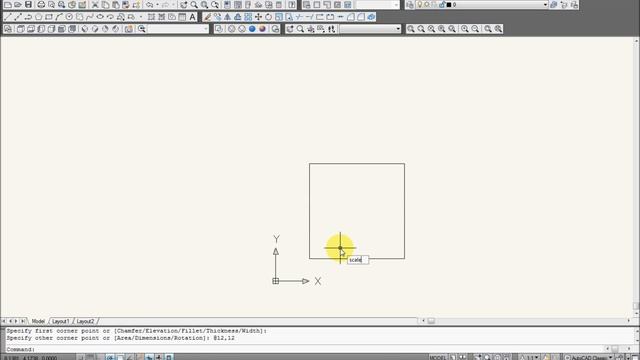This screenshot has height=360, width=640.
Task: Switch to the Layout2 tab
Action: [85, 322]
